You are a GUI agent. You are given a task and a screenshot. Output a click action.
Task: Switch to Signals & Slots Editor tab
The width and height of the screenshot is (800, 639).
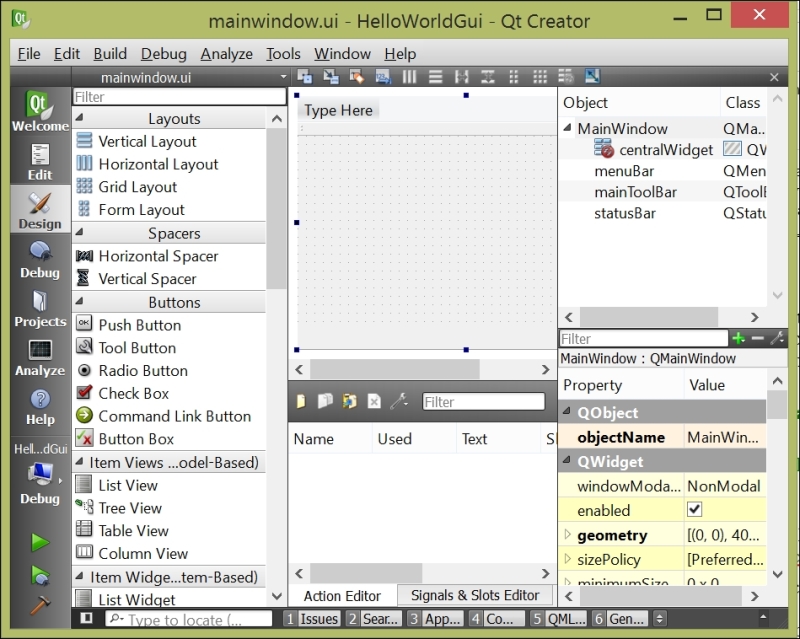(475, 595)
